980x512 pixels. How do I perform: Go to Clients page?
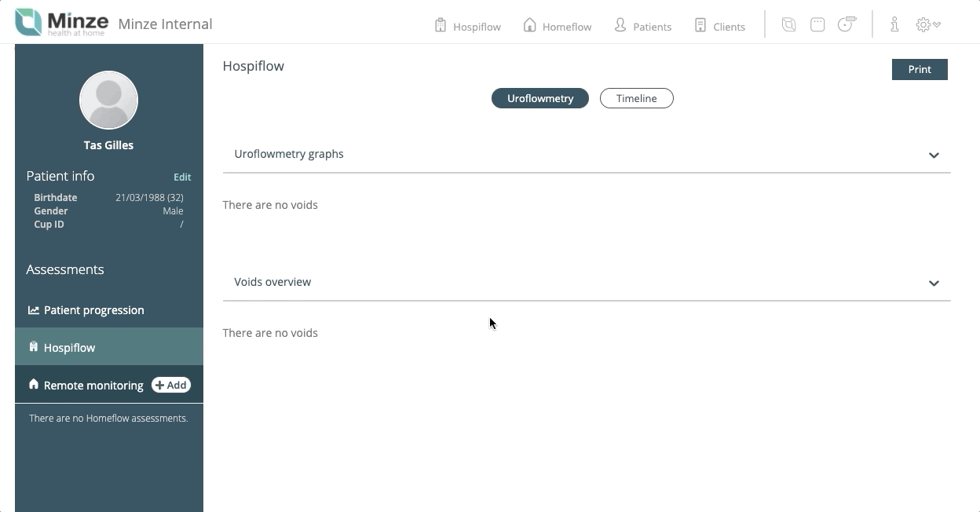click(x=719, y=26)
